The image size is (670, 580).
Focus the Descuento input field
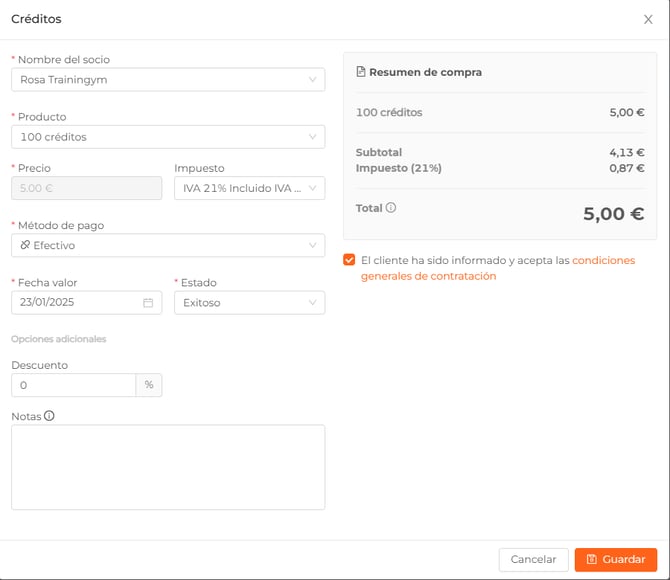pos(73,385)
